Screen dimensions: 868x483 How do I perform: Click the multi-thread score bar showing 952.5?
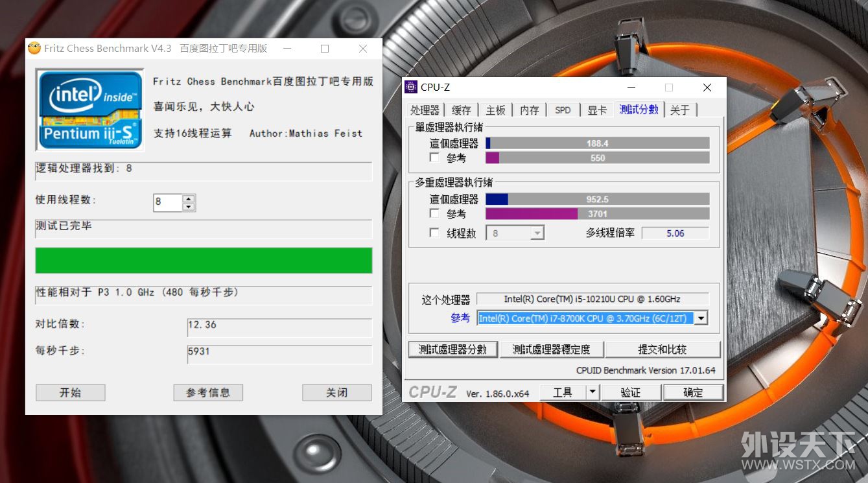[x=598, y=199]
